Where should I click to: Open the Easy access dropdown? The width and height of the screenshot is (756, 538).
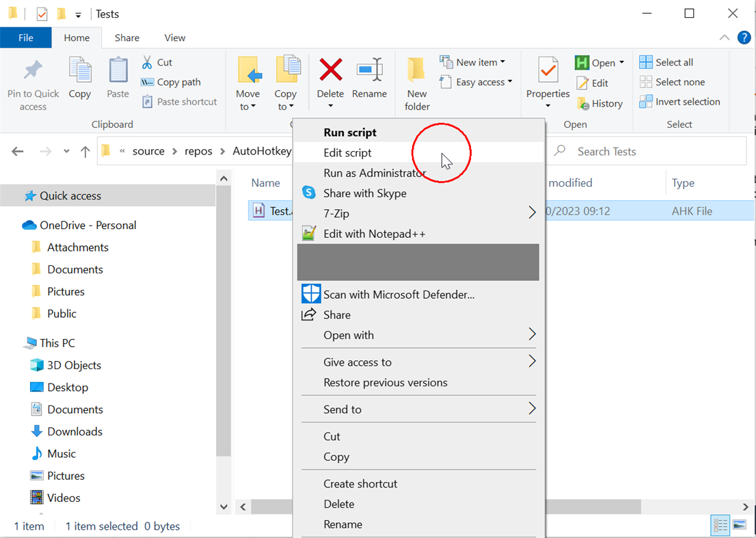476,81
